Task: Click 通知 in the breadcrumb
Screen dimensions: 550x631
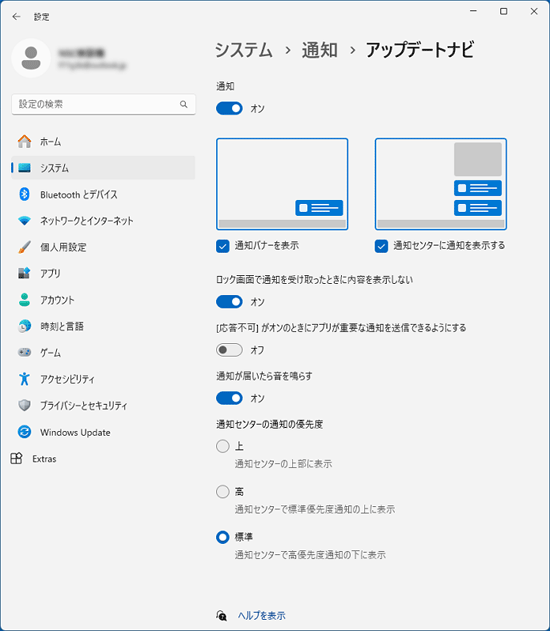Action: pos(319,50)
